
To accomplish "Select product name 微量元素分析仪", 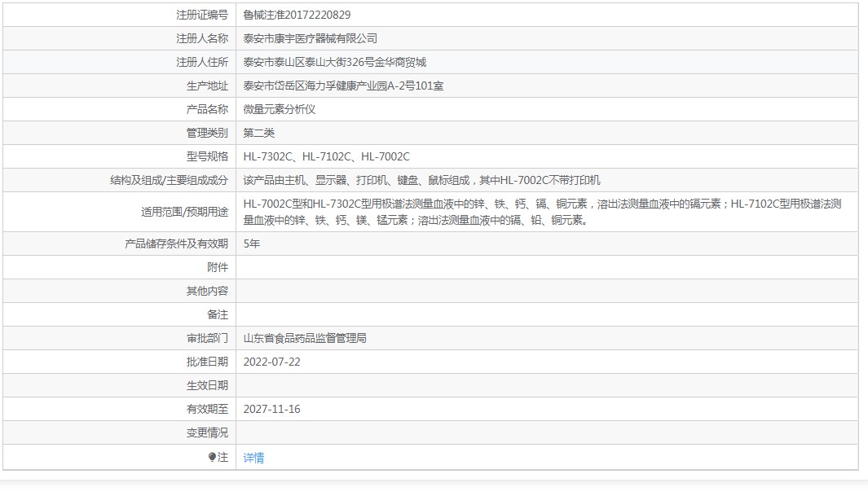I will [279, 109].
